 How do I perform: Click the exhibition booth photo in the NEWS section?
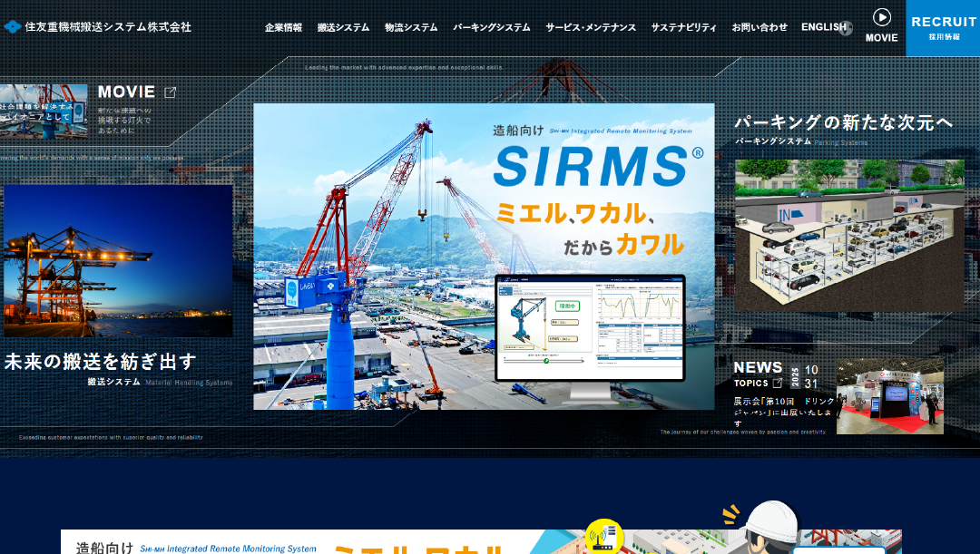(x=889, y=396)
